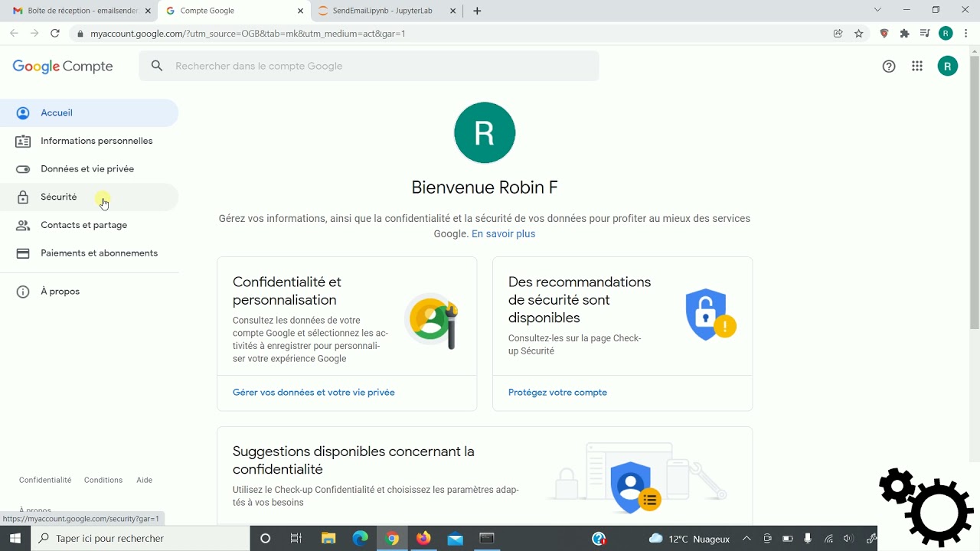Click the Taper ici pour rechercher box

pyautogui.click(x=140, y=539)
